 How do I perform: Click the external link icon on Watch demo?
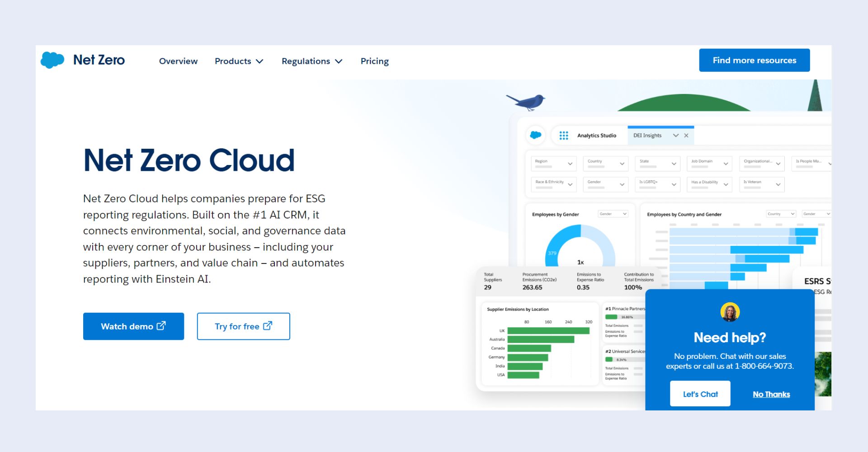tap(161, 325)
